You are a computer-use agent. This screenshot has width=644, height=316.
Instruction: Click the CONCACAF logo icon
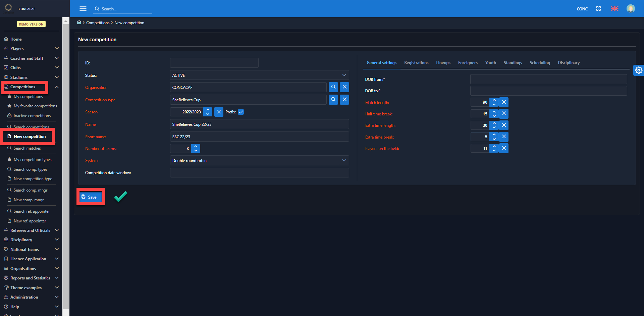(x=8, y=8)
